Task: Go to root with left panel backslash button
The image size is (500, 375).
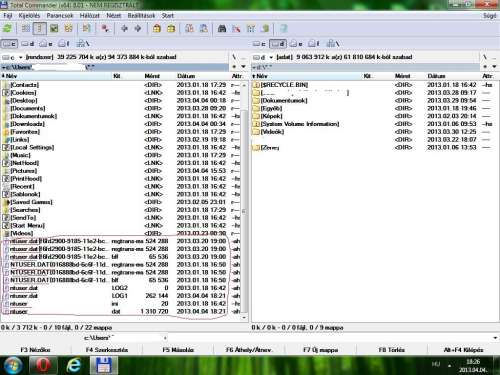Action: pos(234,57)
